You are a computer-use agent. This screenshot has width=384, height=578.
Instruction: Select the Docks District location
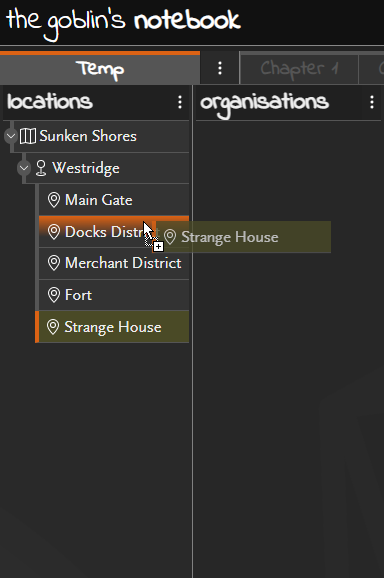114,231
